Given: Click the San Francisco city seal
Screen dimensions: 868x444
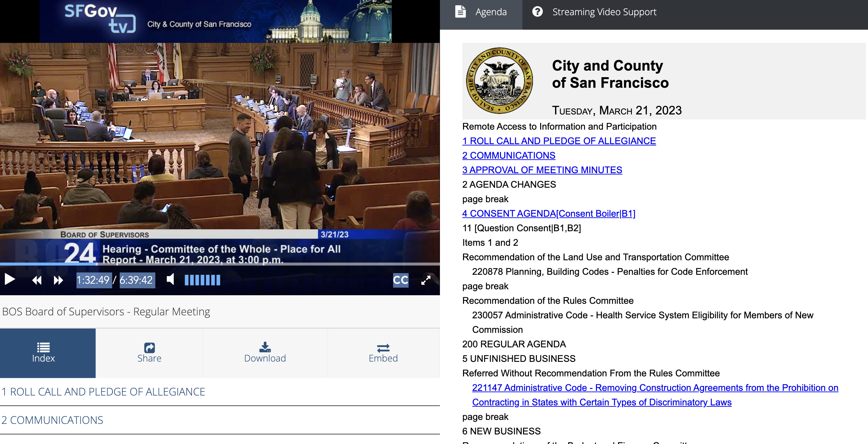Looking at the screenshot, I should tap(499, 80).
